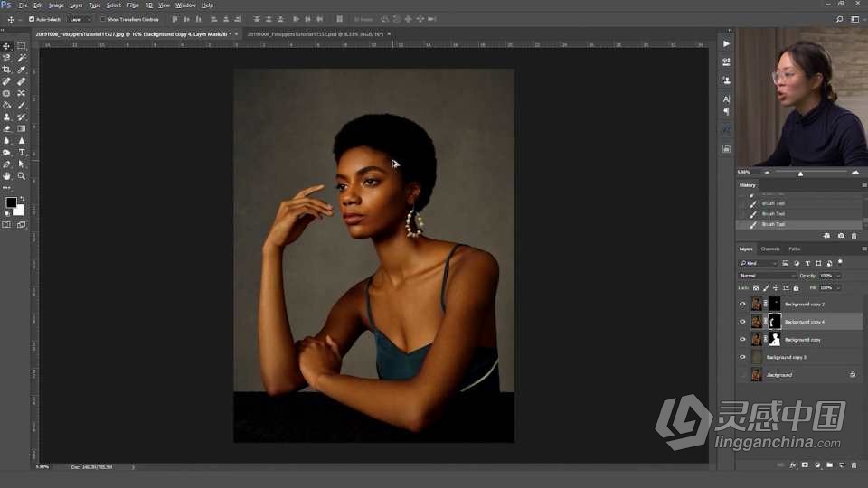The image size is (868, 488).
Task: Toggle the Auto-Select checkbox
Action: (x=32, y=19)
